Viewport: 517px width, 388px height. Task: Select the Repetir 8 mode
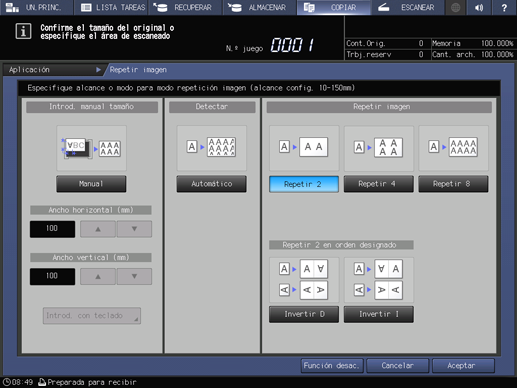click(453, 184)
